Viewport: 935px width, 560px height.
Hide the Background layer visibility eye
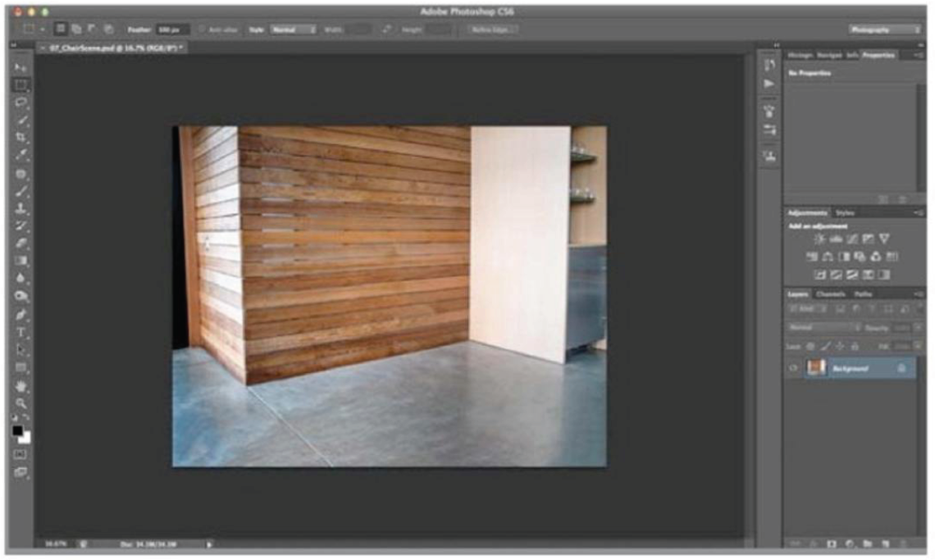coord(793,369)
